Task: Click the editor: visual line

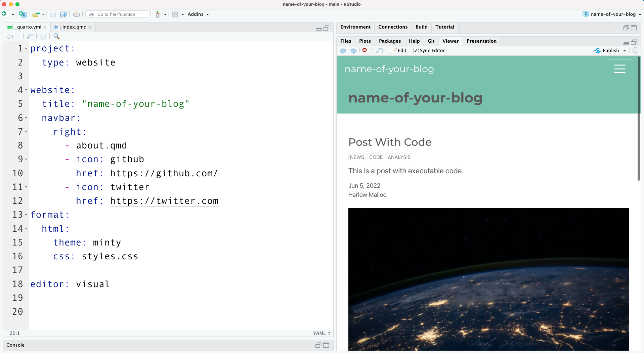Action: 70,284
